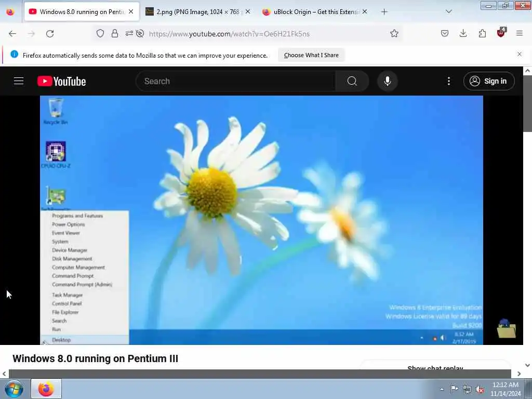Image resolution: width=532 pixels, height=399 pixels.
Task: Click the Choose What I Share button
Action: [311, 55]
